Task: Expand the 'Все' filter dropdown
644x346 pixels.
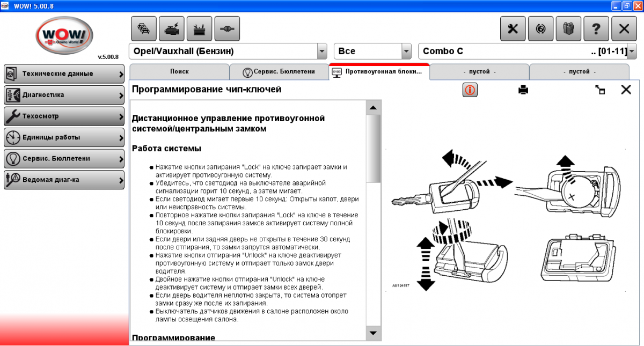Action: pyautogui.click(x=406, y=51)
